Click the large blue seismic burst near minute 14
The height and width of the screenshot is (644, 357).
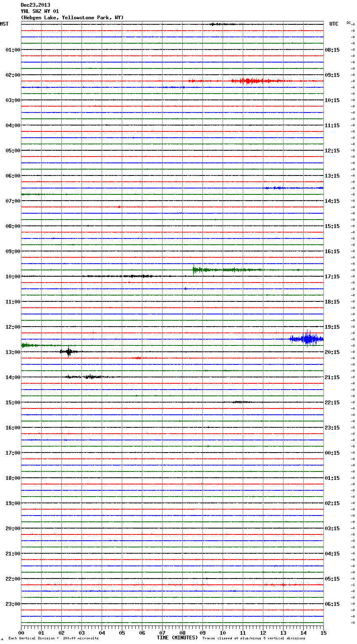(307, 338)
